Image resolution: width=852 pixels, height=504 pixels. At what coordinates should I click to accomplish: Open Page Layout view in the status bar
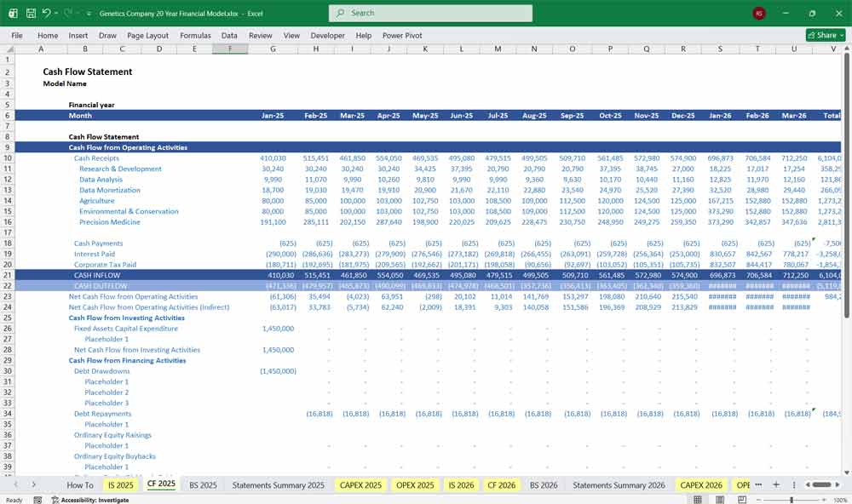[x=719, y=499]
